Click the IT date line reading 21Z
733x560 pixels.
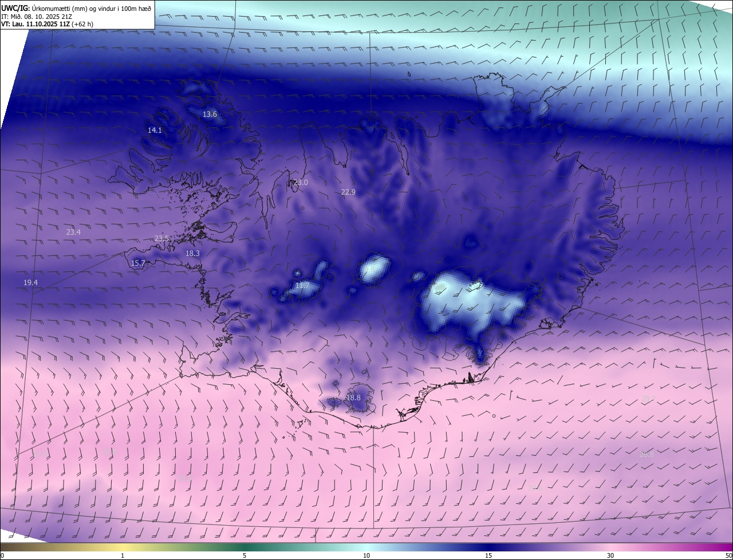[36, 17]
